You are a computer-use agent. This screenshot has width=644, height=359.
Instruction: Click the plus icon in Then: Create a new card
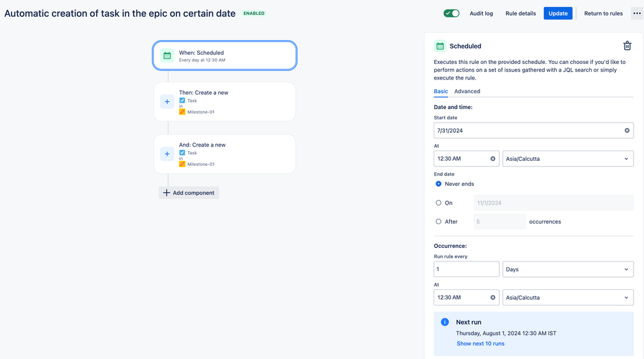pyautogui.click(x=167, y=101)
